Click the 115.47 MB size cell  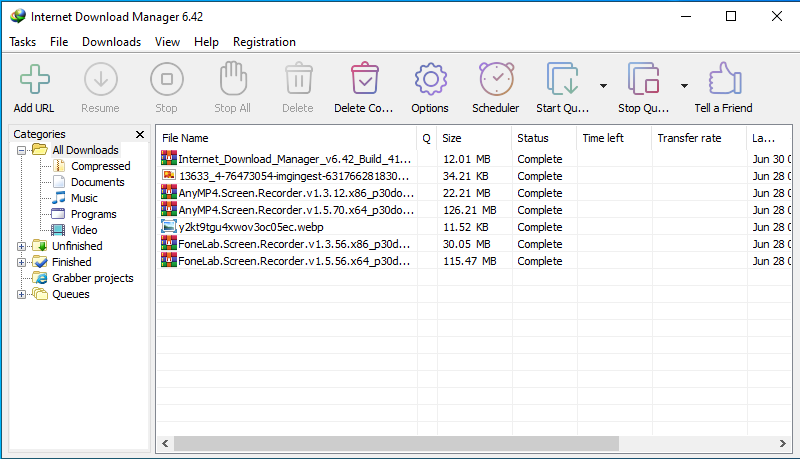(x=470, y=261)
